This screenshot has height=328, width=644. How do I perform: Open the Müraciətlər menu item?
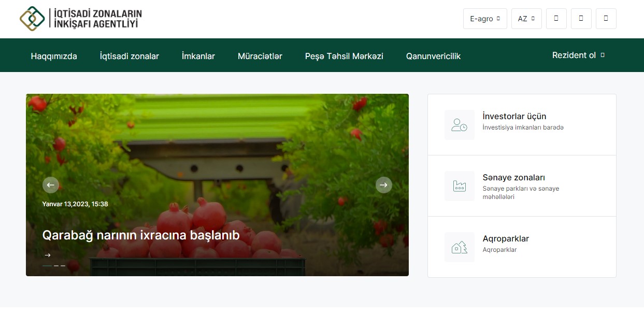click(260, 56)
